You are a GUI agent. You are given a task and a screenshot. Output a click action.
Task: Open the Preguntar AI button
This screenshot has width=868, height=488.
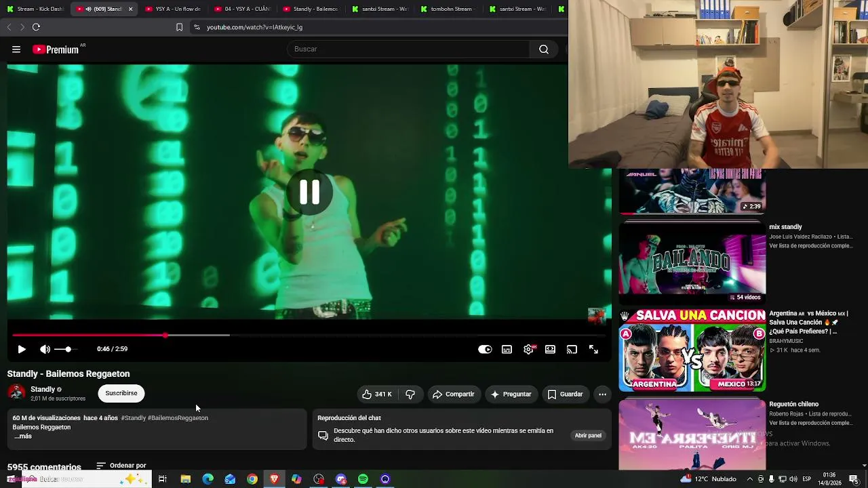pos(511,394)
